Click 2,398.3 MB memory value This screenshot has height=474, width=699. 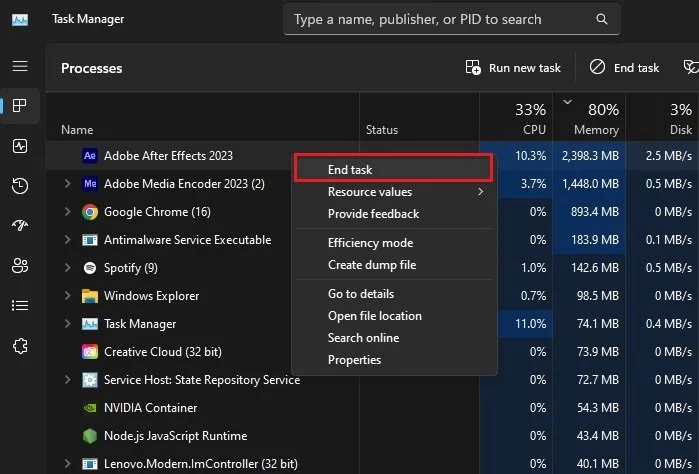point(590,156)
